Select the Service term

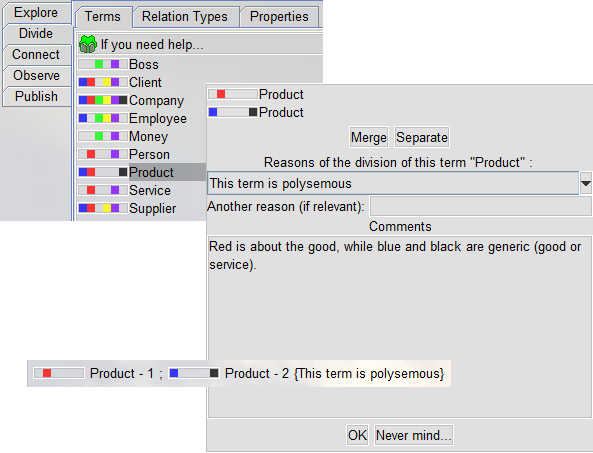point(150,191)
